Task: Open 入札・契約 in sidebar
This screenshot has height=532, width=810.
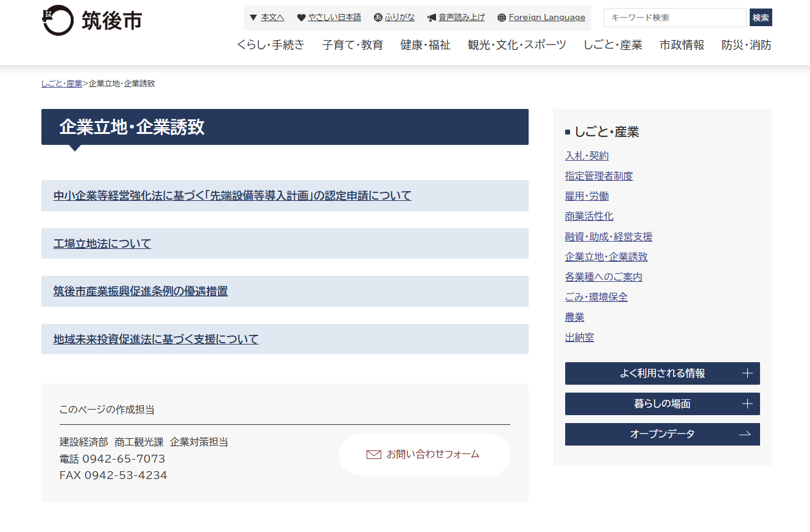Action: tap(586, 156)
